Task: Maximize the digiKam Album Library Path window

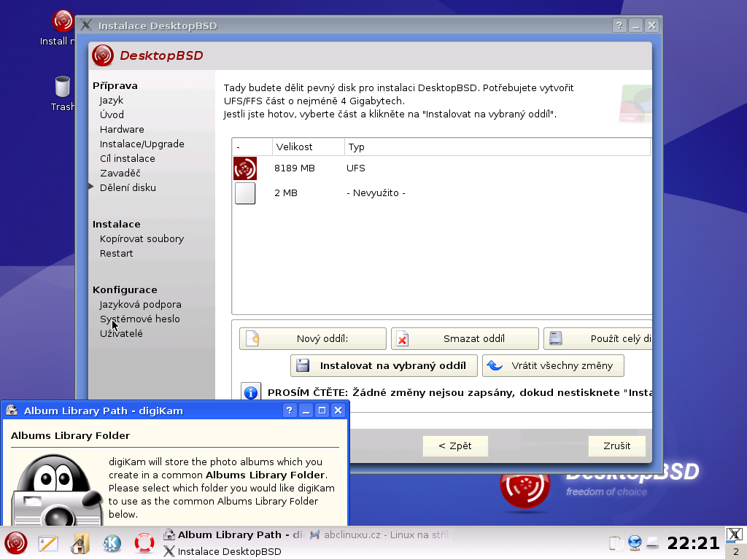Action: point(322,410)
